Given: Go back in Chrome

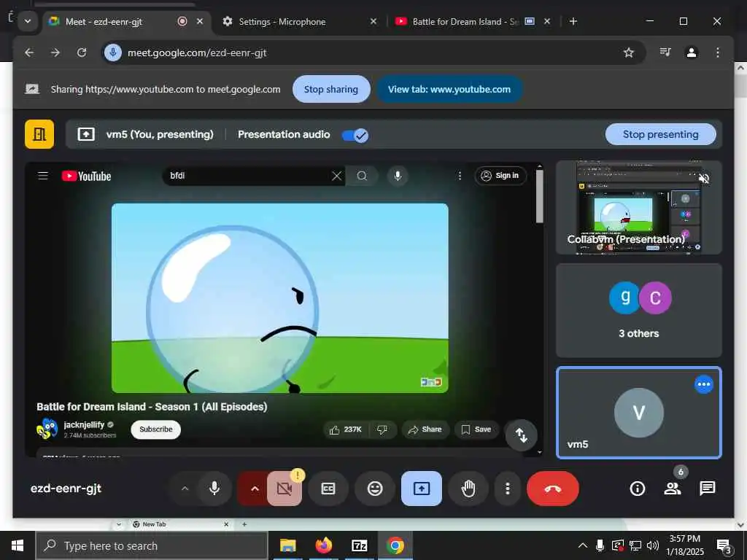Looking at the screenshot, I should tap(29, 52).
